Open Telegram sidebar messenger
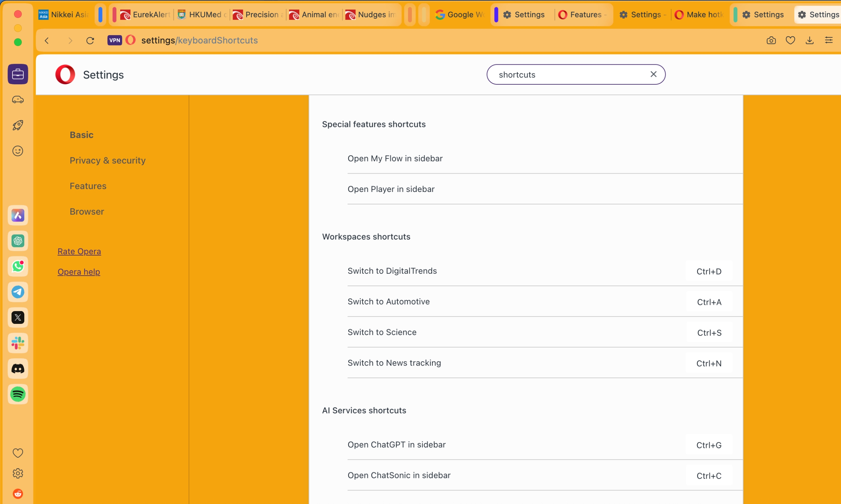 (18, 292)
